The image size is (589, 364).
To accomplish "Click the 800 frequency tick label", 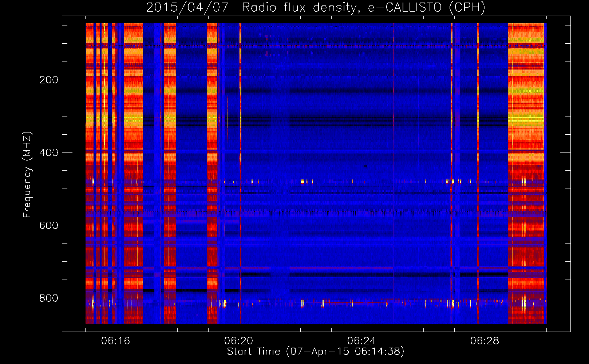I will [x=49, y=298].
